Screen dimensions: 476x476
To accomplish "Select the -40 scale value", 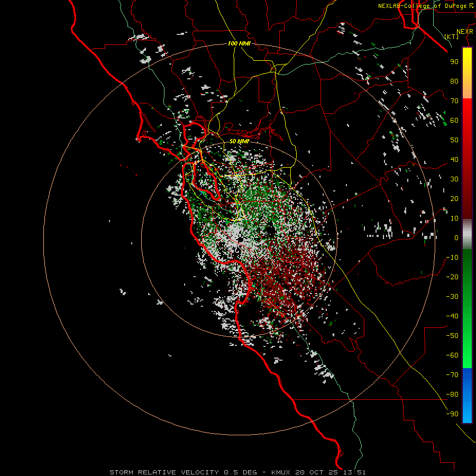I will [x=452, y=316].
